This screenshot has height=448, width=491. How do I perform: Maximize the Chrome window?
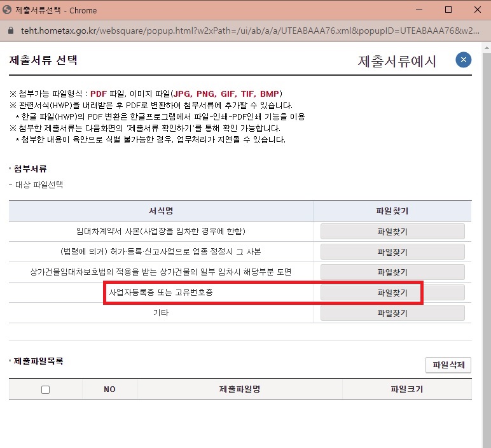[x=448, y=10]
